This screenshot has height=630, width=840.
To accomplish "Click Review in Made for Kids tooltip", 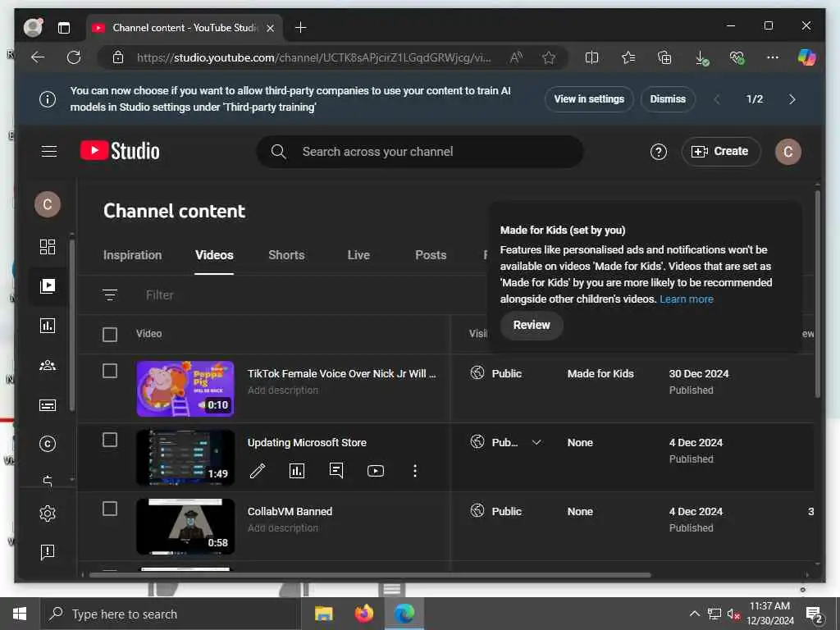I will [x=531, y=325].
